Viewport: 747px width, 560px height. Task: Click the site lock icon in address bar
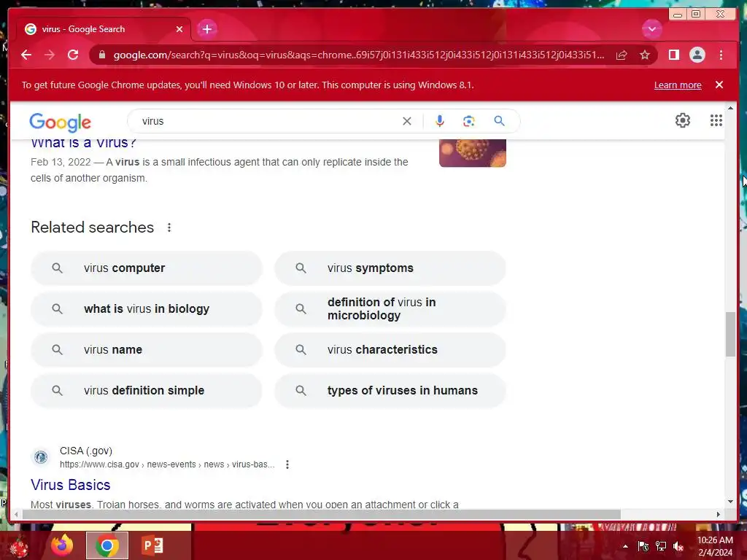tap(102, 55)
